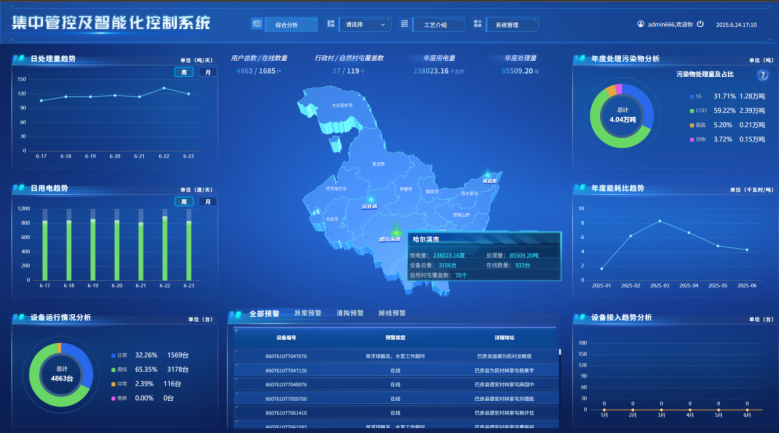
Task: Click the 综合分析 monitor icon in top bar
Action: click(257, 23)
